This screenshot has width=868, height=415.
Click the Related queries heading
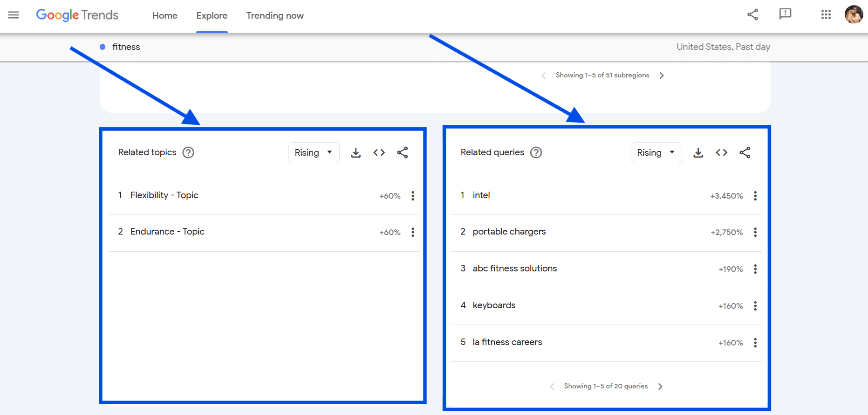click(x=492, y=152)
